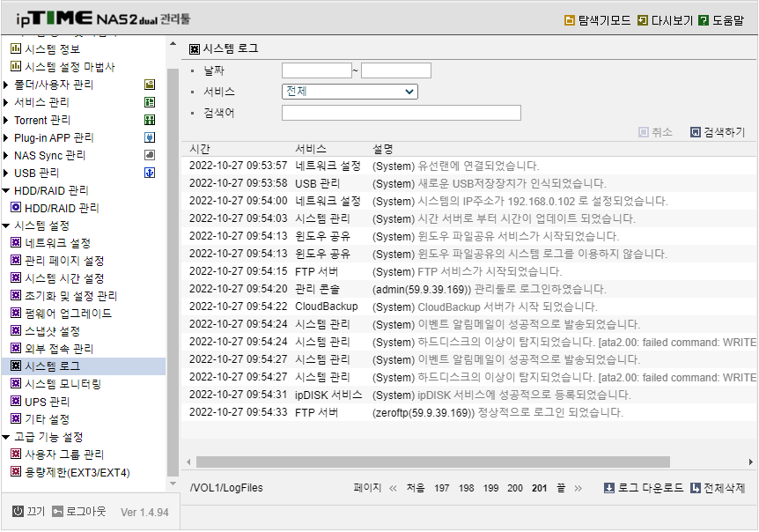The image size is (759, 532).
Task: Open the 서비스 dropdown showing 전체
Action: click(x=350, y=92)
